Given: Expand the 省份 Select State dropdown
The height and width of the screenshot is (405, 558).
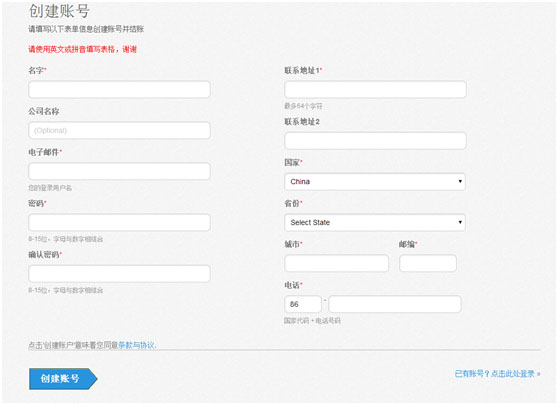Looking at the screenshot, I should [375, 222].
